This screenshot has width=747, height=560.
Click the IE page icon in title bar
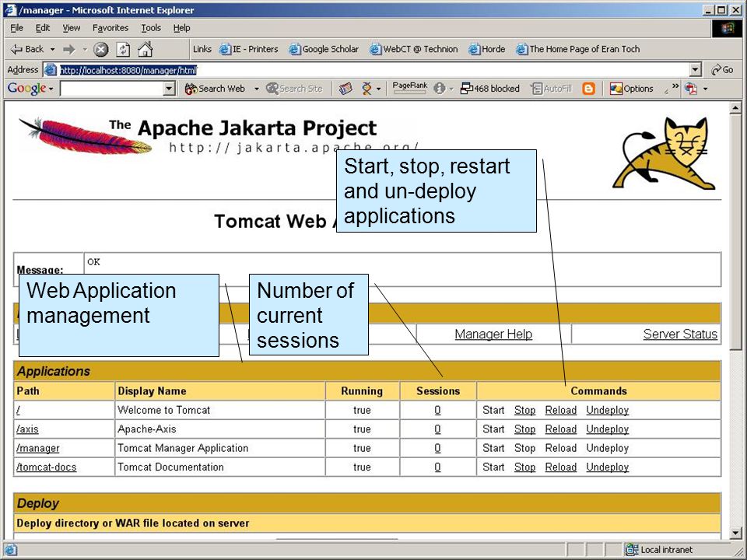click(10, 10)
